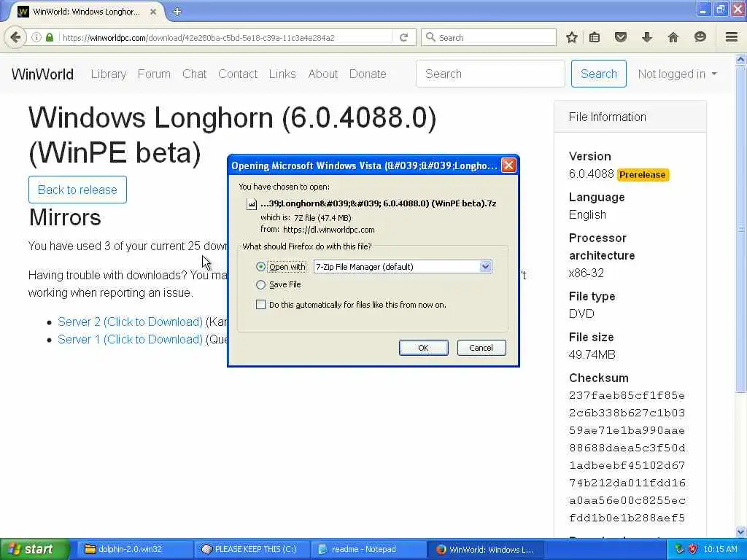Open the Chat nav item
Viewport: 747px width, 560px height.
click(194, 74)
